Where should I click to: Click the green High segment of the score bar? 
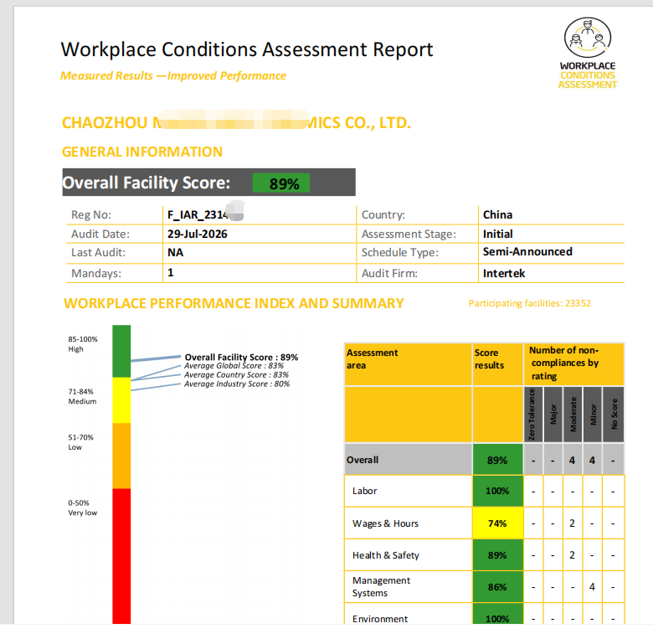[121, 351]
